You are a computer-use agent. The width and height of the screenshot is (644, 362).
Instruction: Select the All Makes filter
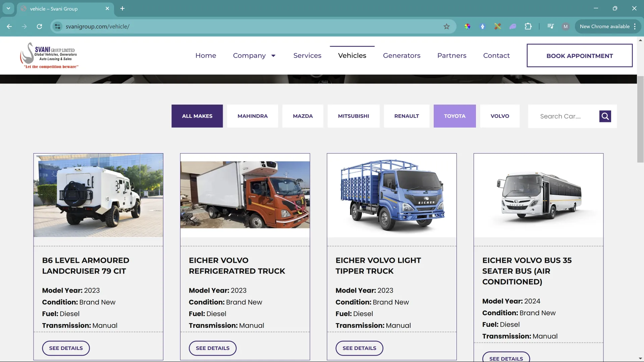coord(197,116)
